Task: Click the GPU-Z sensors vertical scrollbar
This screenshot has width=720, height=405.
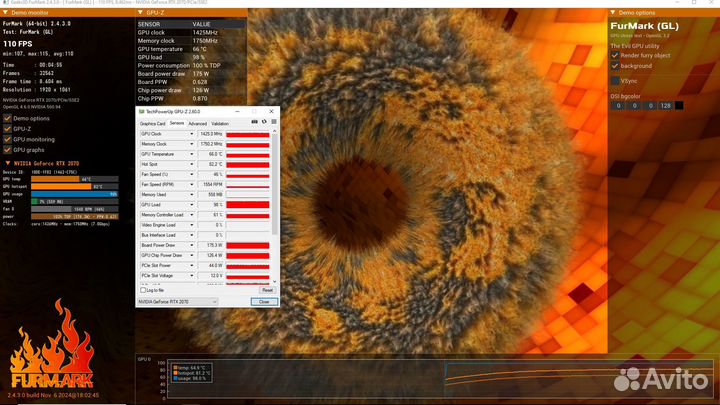Action: coord(275,184)
